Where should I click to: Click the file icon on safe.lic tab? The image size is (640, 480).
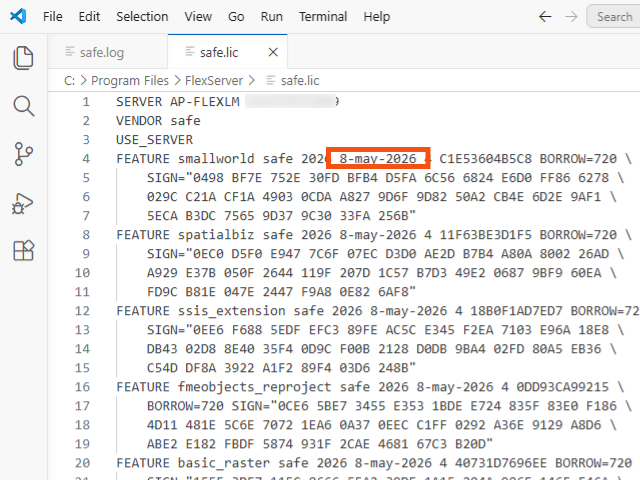coord(190,51)
